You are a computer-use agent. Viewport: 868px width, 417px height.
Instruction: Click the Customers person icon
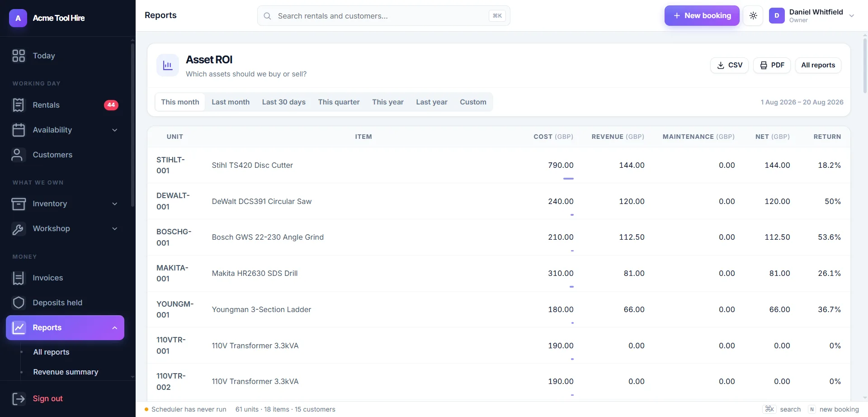pos(17,155)
